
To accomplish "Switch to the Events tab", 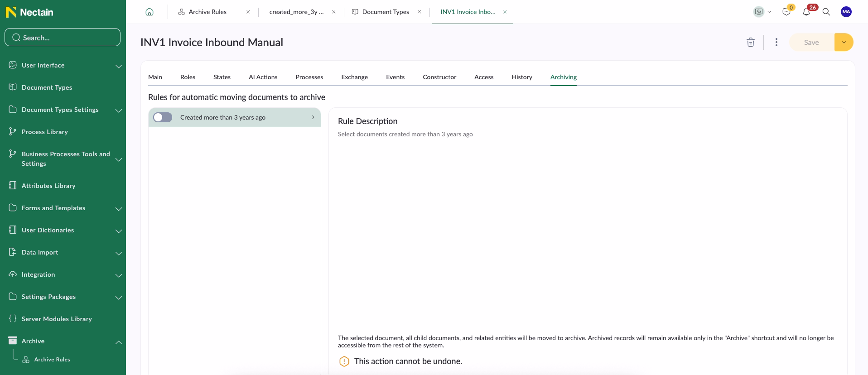I will coord(395,77).
